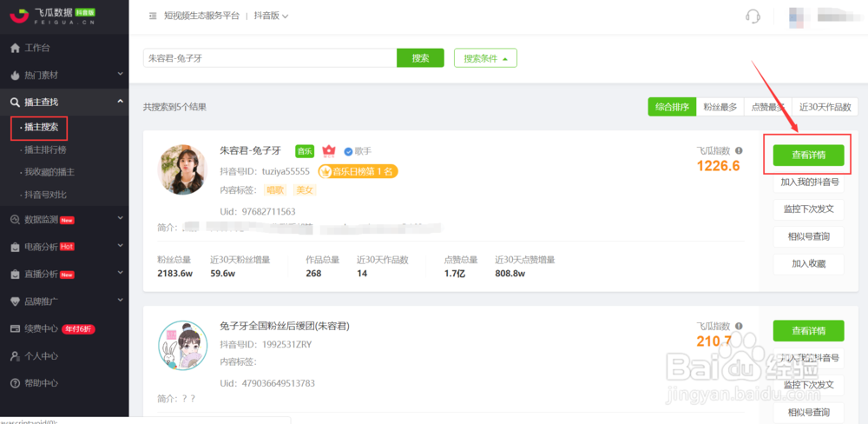Viewport: 868px width, 424px height.
Task: Open 抖音号对比 in sidebar
Action: click(47, 195)
